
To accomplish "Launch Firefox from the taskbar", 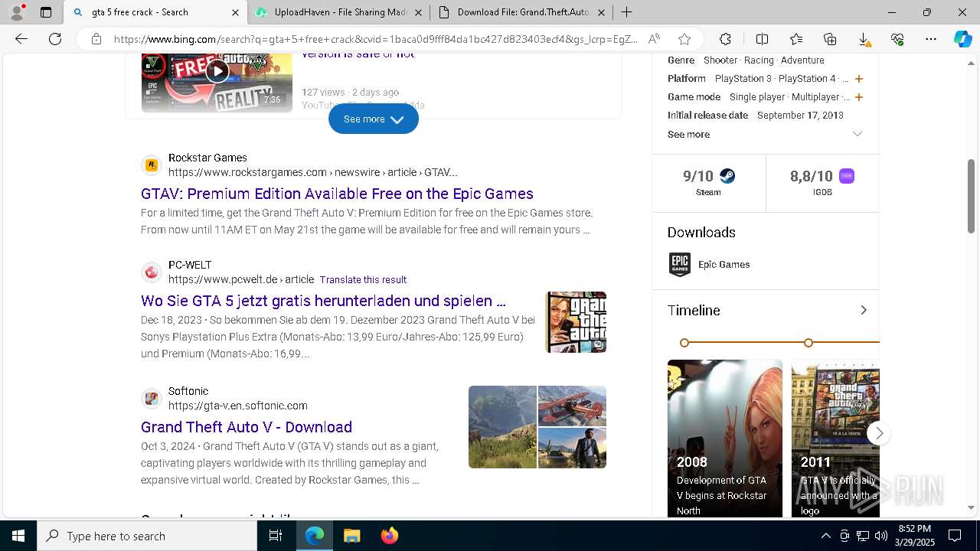I will 390,536.
